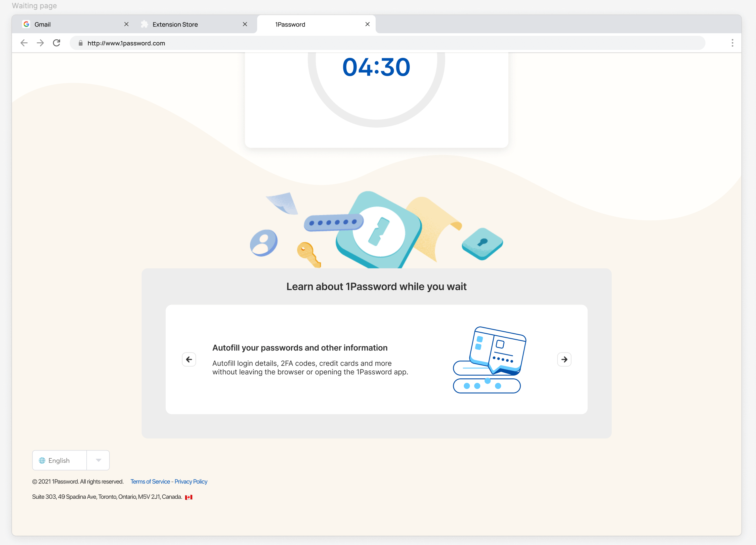Click the Gmail favicon on its tab

[27, 24]
